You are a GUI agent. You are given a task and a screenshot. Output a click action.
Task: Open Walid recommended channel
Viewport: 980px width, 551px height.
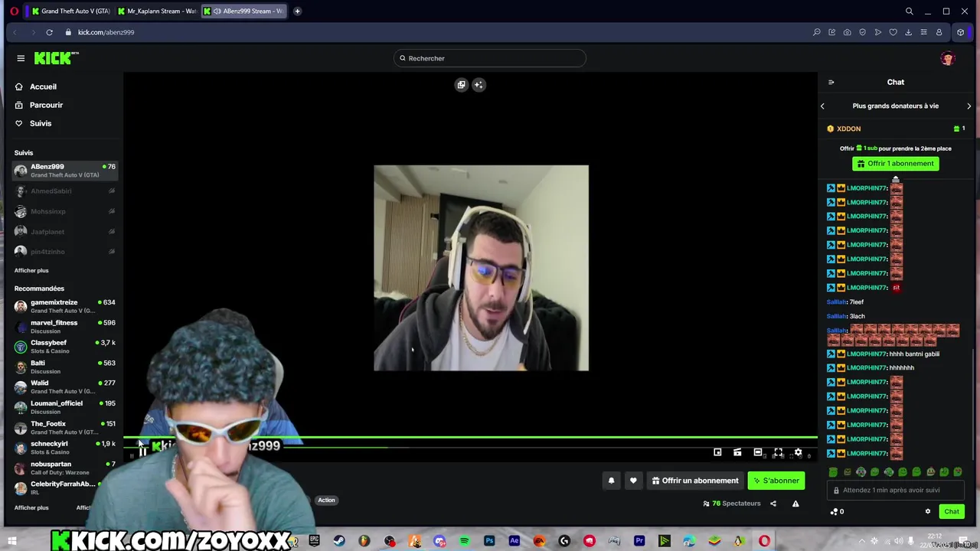tap(65, 386)
